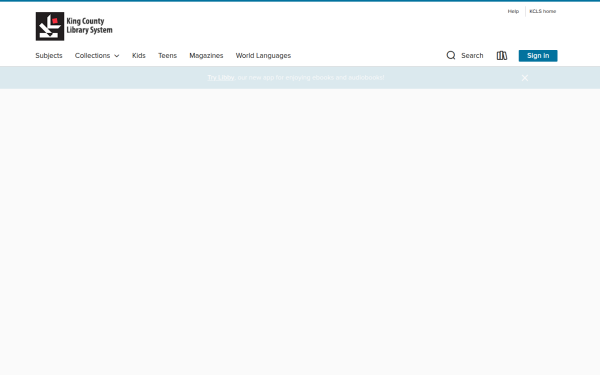600x375 pixels.
Task: Browse the Magazines section
Action: [x=206, y=55]
